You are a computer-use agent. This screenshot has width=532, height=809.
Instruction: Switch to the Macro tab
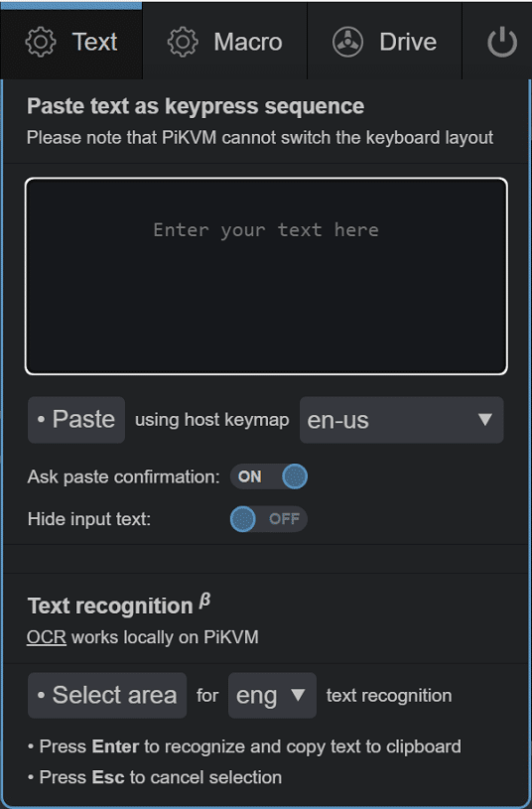[225, 42]
